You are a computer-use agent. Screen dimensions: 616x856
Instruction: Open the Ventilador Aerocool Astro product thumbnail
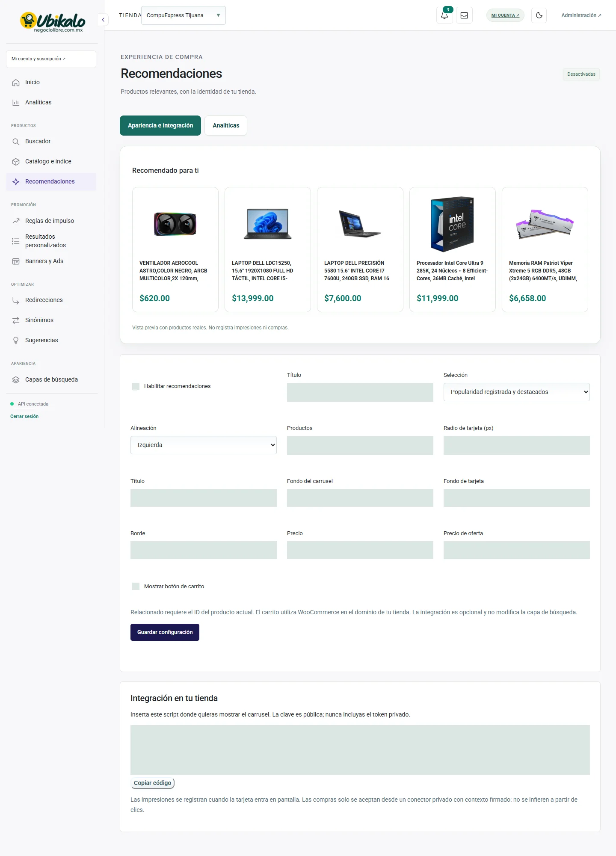coord(175,224)
